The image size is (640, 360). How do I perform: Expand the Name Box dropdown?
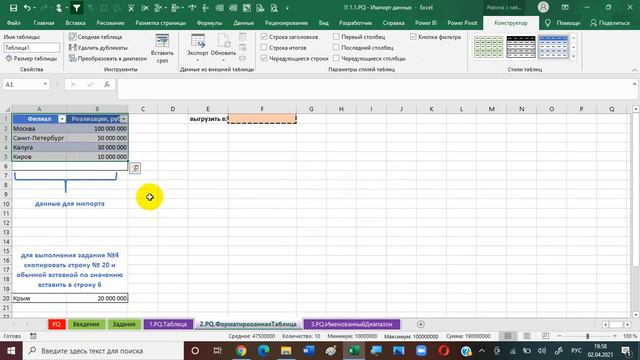[x=45, y=84]
